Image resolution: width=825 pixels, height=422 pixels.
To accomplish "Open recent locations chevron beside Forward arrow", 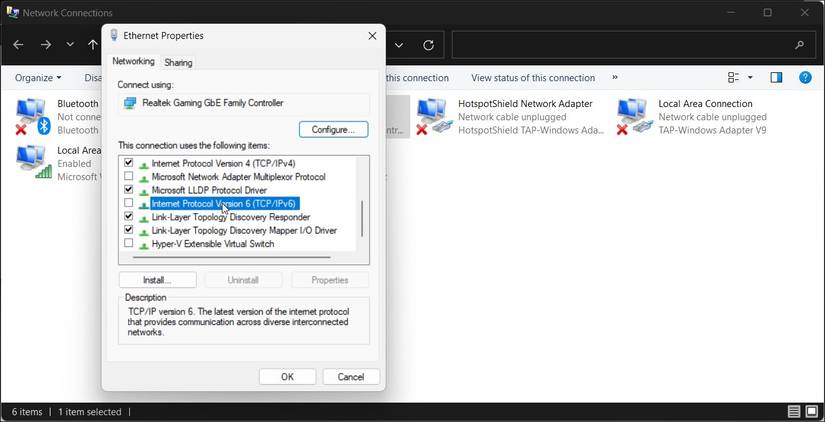I will (x=70, y=45).
